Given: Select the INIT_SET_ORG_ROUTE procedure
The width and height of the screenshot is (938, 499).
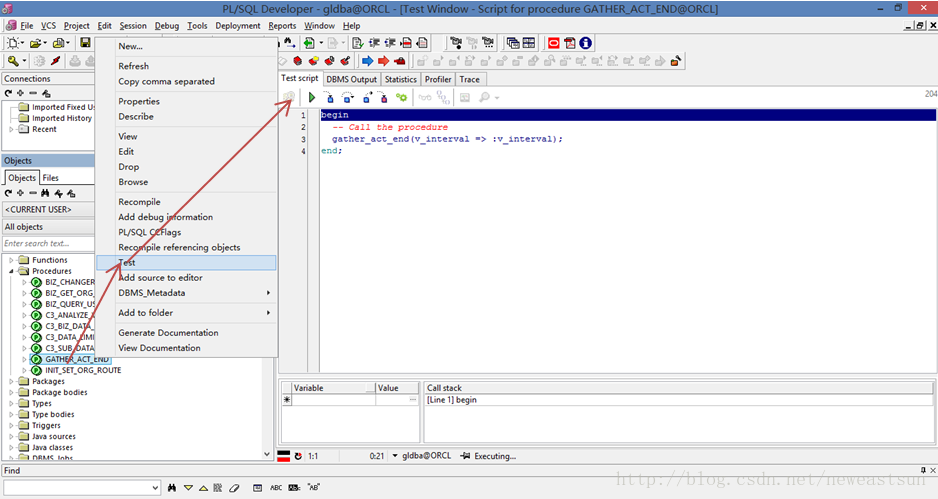Looking at the screenshot, I should 83,370.
